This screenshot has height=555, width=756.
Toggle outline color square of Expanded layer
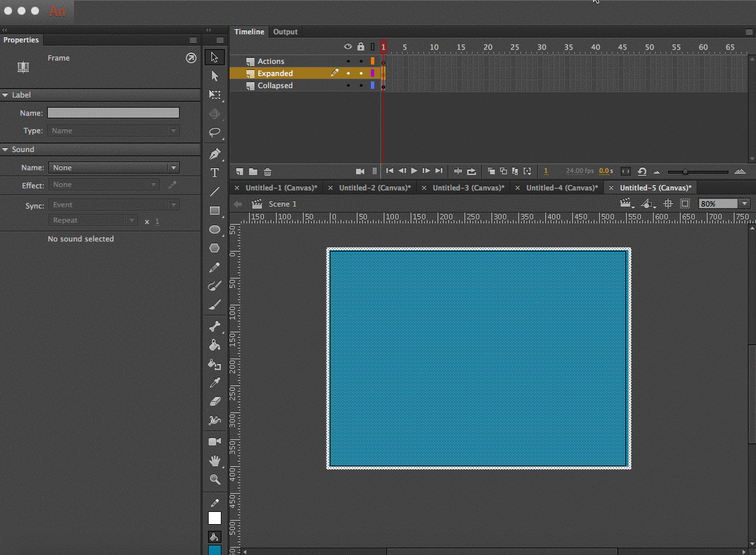[x=372, y=73]
